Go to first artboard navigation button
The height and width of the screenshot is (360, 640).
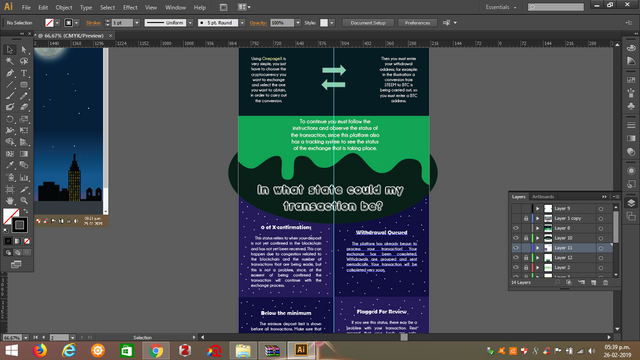pos(36,337)
